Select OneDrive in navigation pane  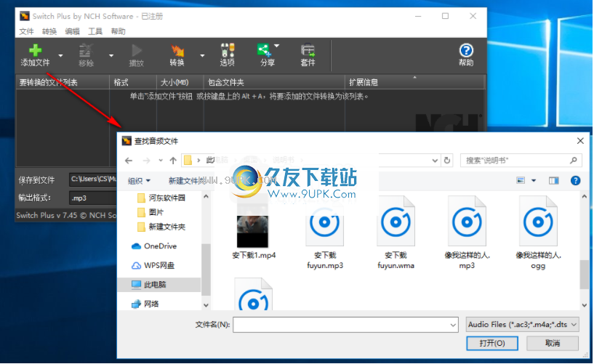pyautogui.click(x=154, y=246)
